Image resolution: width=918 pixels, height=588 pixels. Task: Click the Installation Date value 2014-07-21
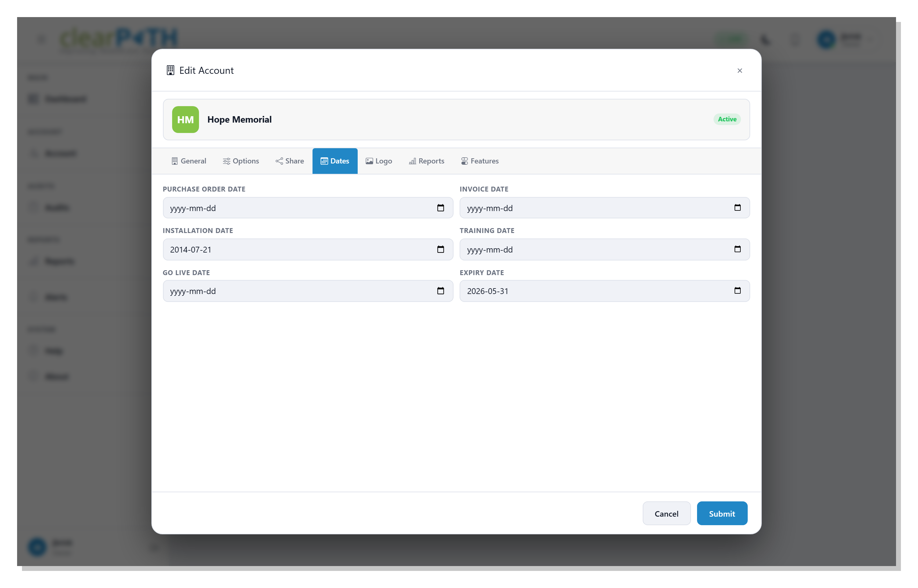click(191, 250)
